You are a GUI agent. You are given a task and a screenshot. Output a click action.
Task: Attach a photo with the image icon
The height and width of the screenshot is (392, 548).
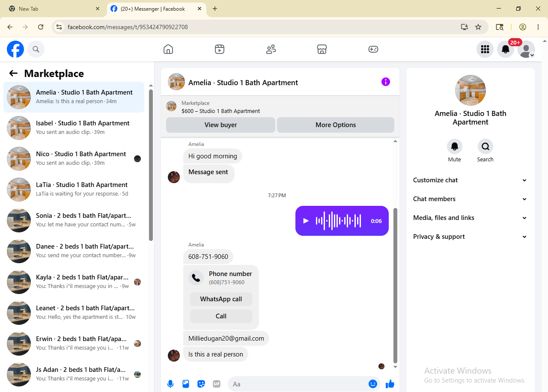pyautogui.click(x=186, y=384)
